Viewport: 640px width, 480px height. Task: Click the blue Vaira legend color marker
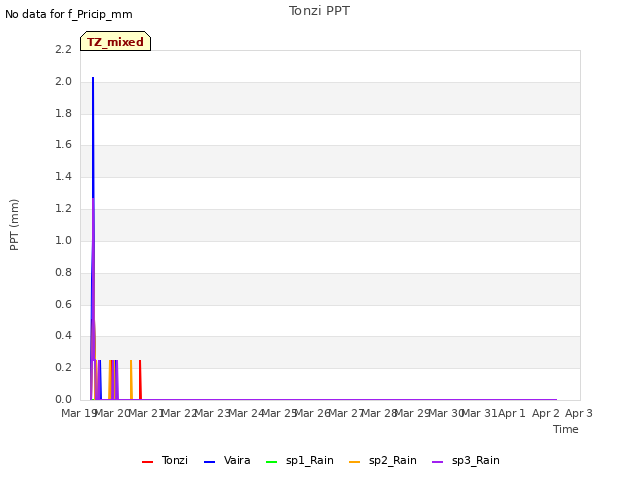coord(209,462)
